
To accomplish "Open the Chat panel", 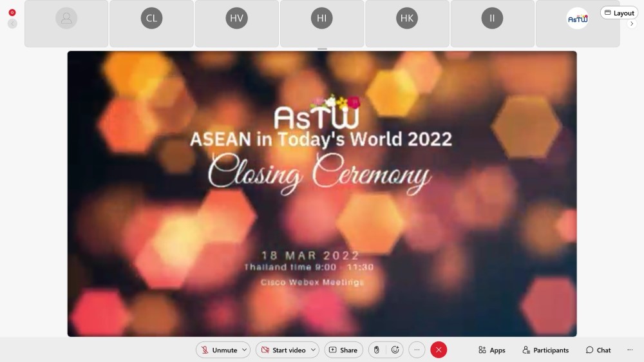I will pos(598,350).
